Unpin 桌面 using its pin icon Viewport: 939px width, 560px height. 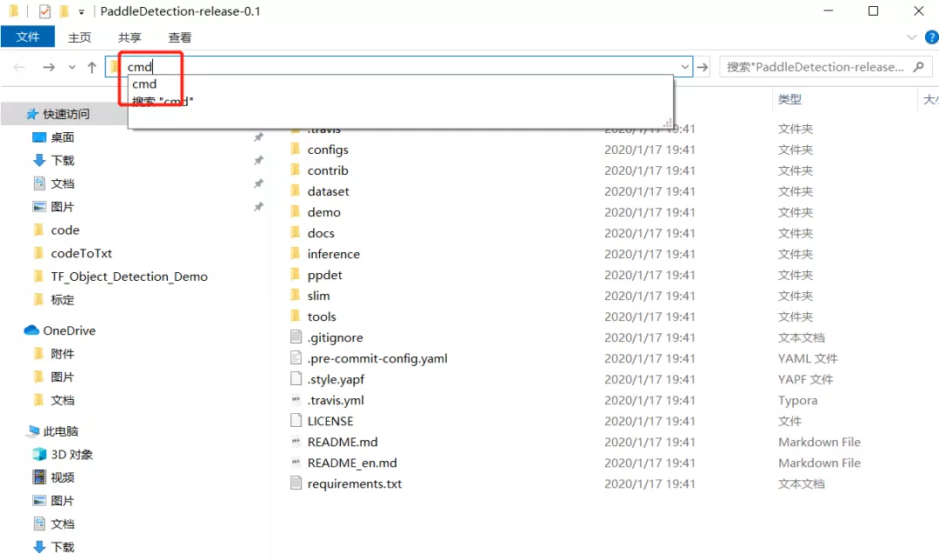pos(258,137)
